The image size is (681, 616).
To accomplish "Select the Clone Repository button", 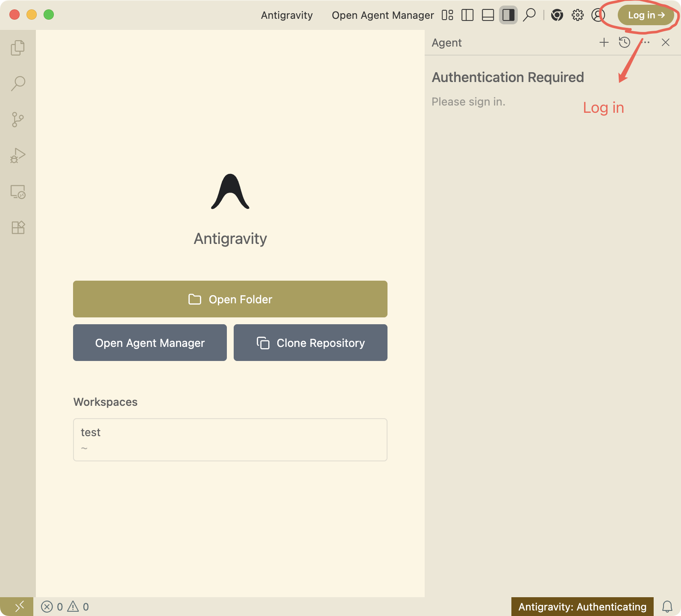I will click(x=310, y=343).
